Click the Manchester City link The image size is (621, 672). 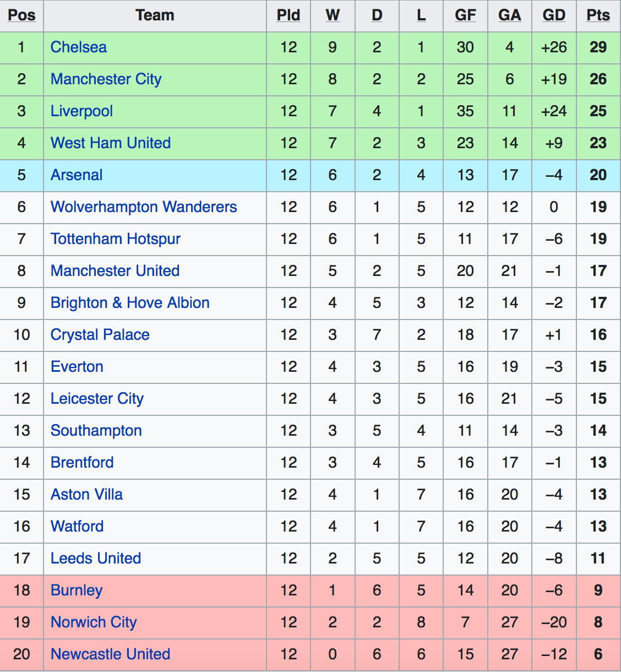point(106,79)
